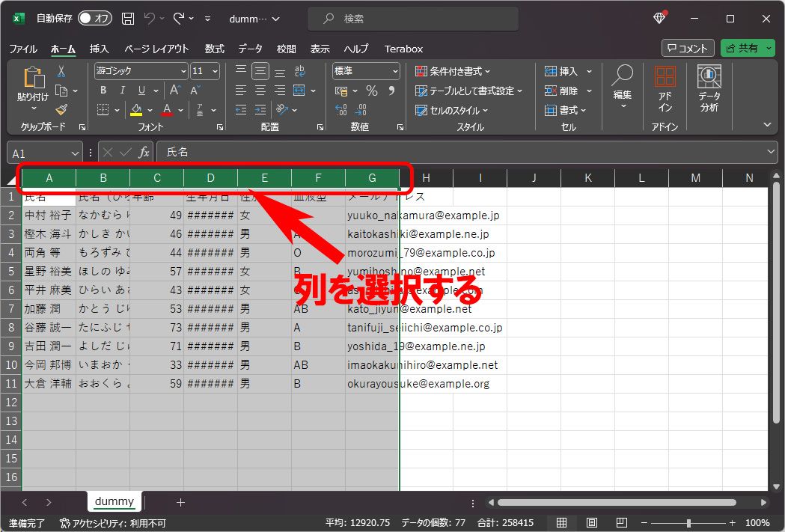
Task: Apply red font color swatch
Action: click(167, 109)
